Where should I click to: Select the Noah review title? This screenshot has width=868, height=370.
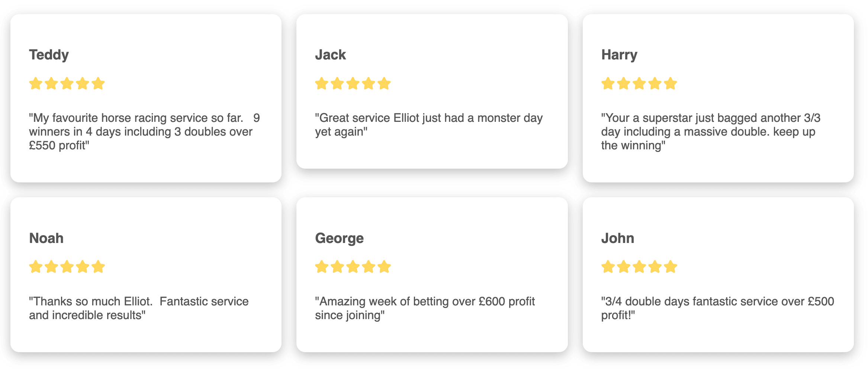(46, 238)
